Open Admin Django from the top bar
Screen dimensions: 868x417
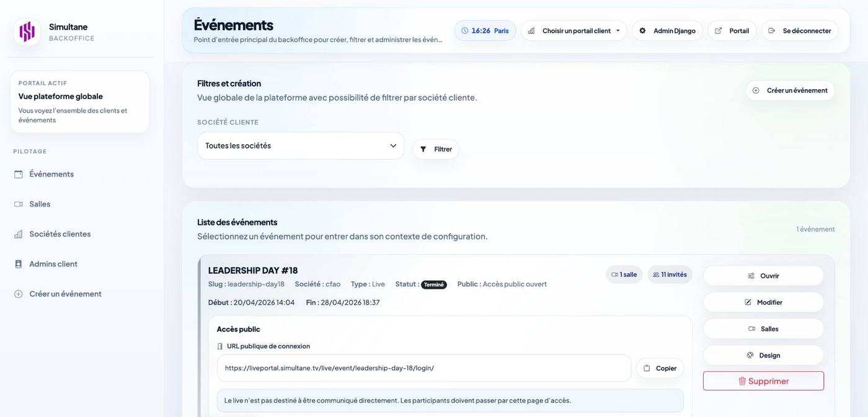672,30
